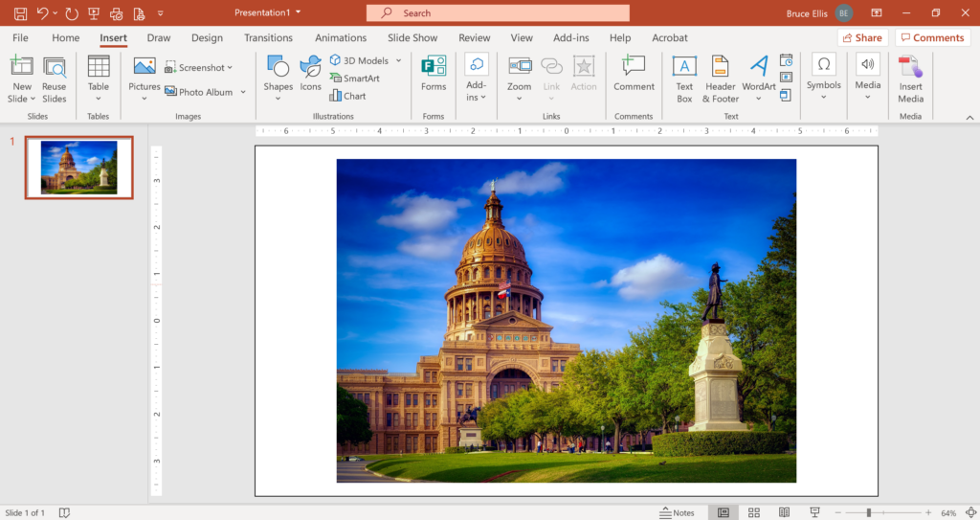Expand the Shapes gallery dropdown
The width and height of the screenshot is (980, 520).
click(x=278, y=98)
